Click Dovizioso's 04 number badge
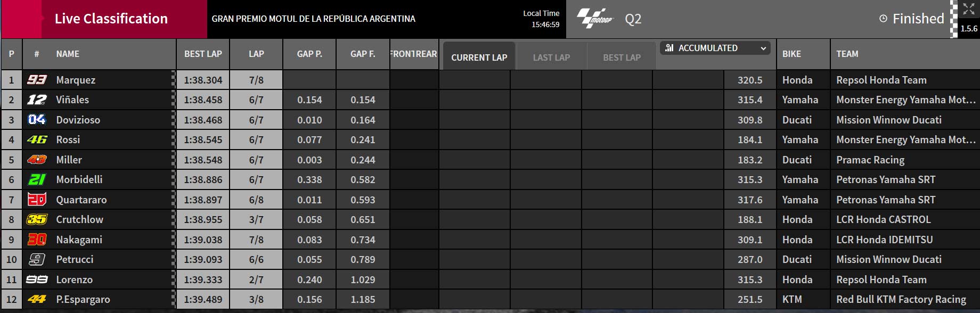The image size is (980, 313). coord(37,120)
